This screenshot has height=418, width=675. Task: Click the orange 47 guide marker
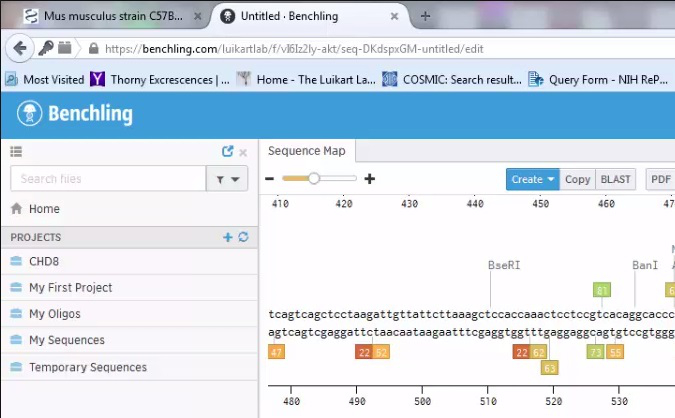tap(276, 352)
